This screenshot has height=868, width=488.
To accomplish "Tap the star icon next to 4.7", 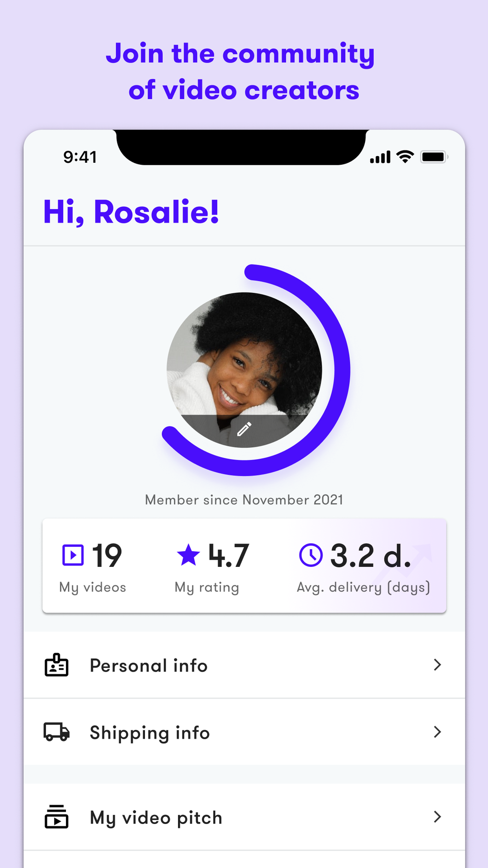I will [188, 555].
